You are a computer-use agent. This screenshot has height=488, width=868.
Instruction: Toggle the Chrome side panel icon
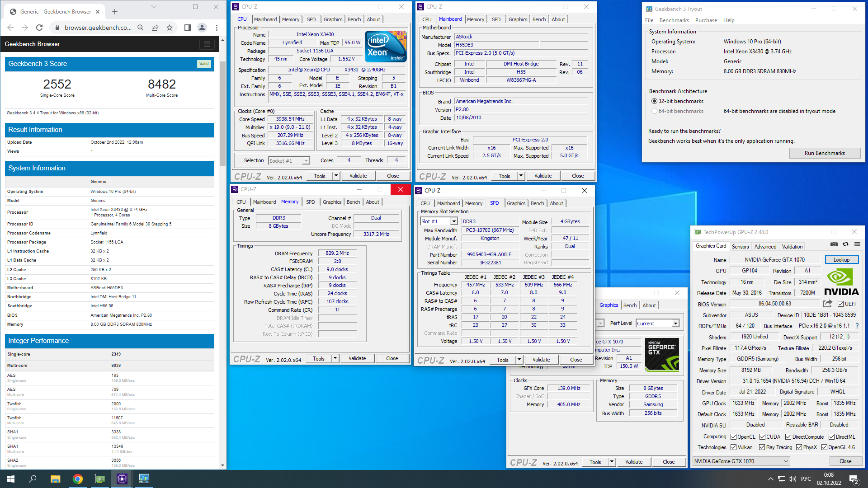188,28
